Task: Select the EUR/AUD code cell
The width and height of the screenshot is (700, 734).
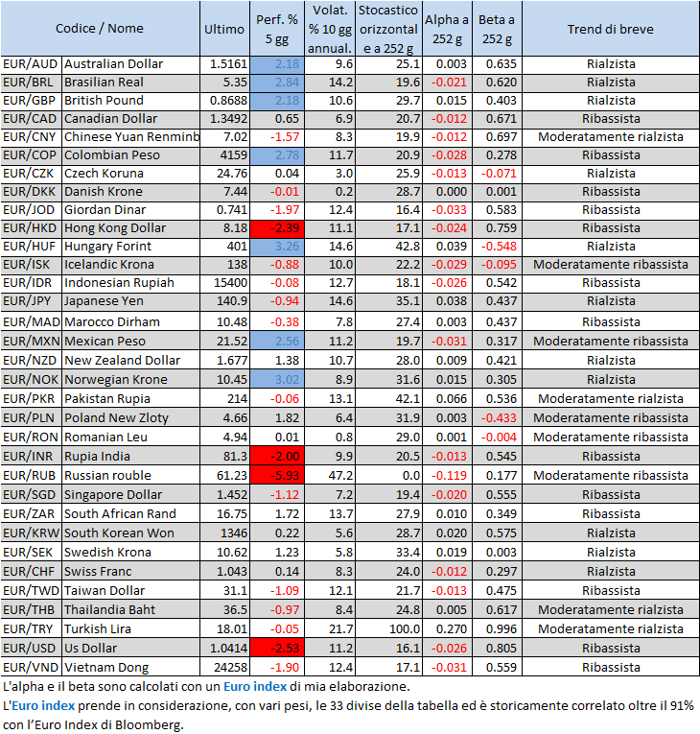Action: coord(32,64)
